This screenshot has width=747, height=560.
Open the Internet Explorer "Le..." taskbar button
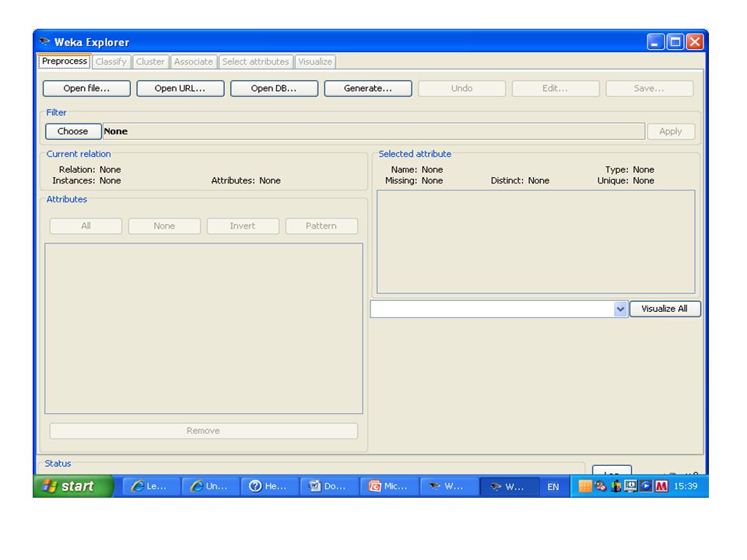tap(152, 486)
